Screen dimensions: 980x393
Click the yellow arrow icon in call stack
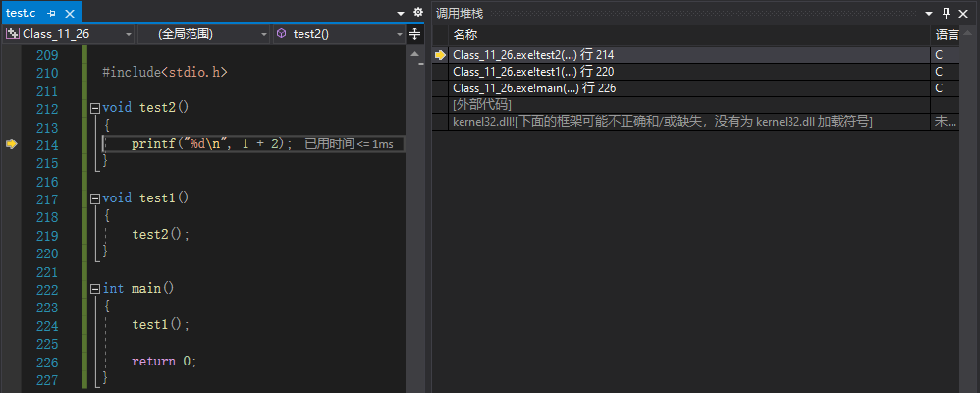tap(440, 55)
